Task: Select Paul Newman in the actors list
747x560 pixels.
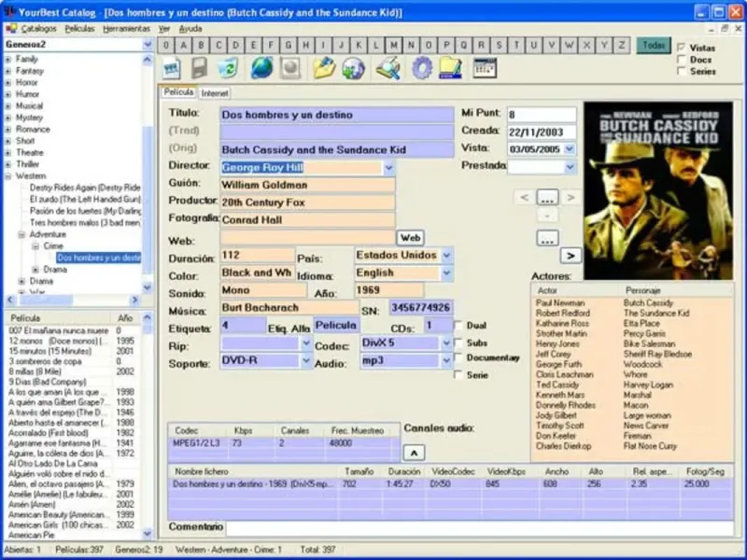Action: point(560,303)
